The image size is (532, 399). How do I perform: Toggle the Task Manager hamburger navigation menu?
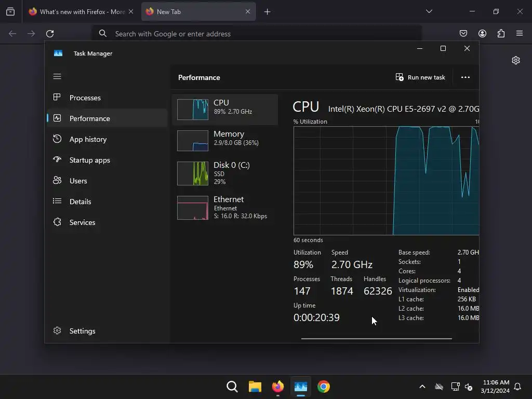pos(57,76)
